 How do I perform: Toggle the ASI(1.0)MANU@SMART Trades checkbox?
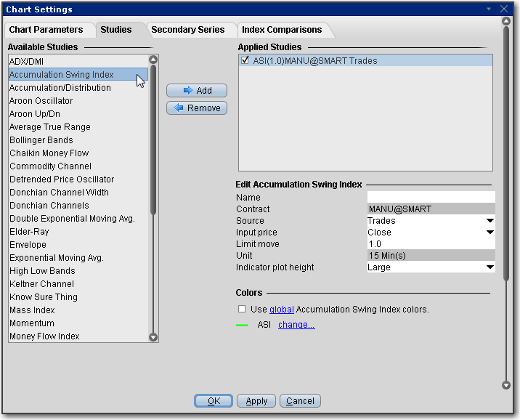(x=246, y=61)
